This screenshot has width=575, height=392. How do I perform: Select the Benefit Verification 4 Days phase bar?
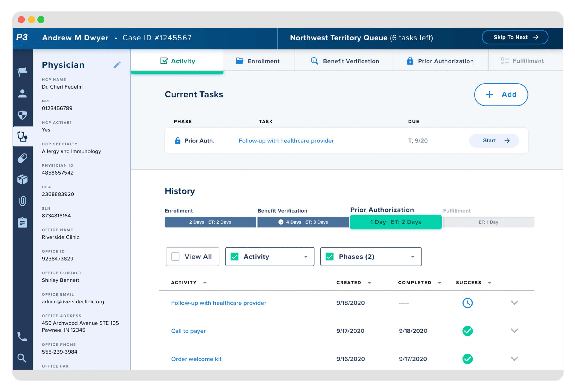303,222
